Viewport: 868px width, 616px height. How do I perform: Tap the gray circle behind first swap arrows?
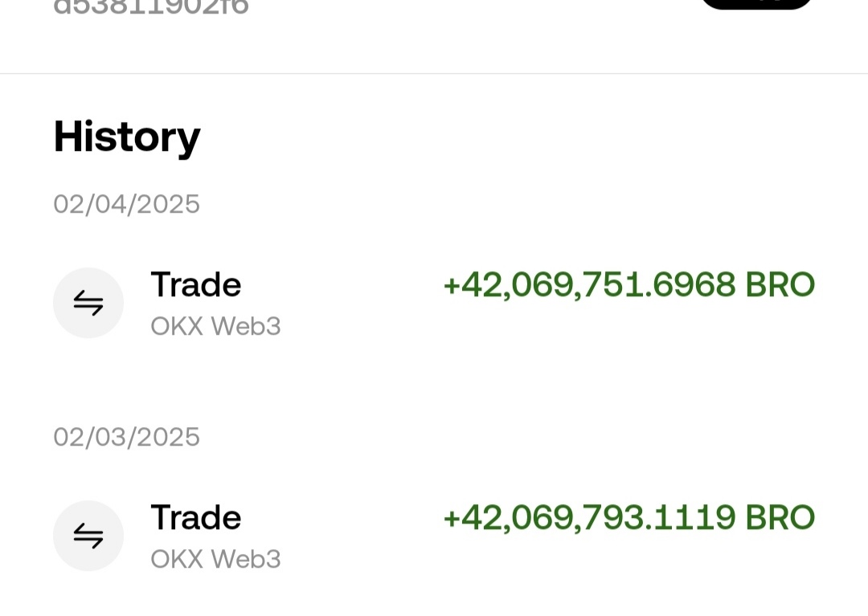(88, 303)
